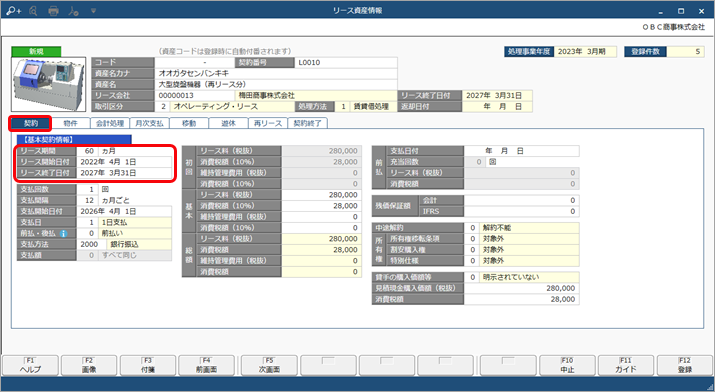Click the F1 ヘルプ button
715x392 pixels.
point(31,365)
